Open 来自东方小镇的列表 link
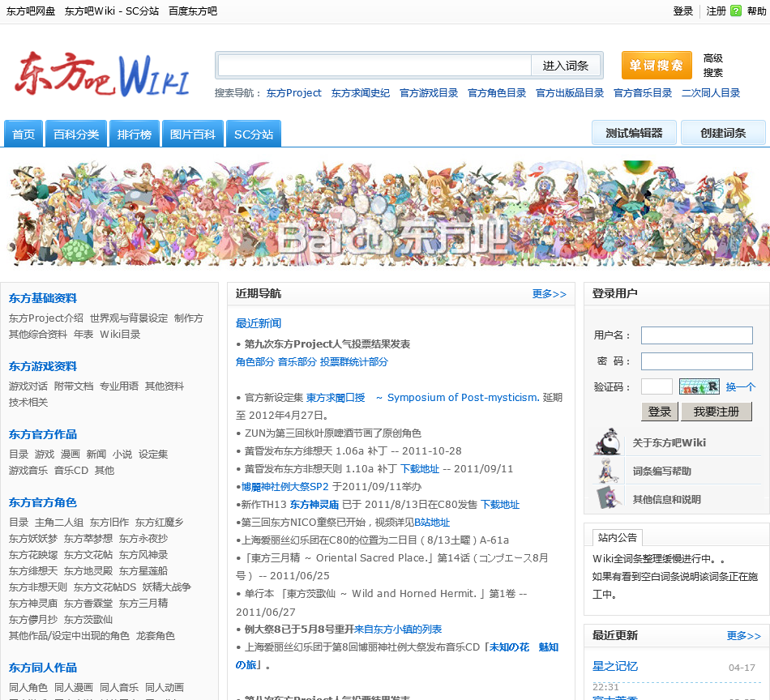This screenshot has height=700, width=770. point(398,629)
